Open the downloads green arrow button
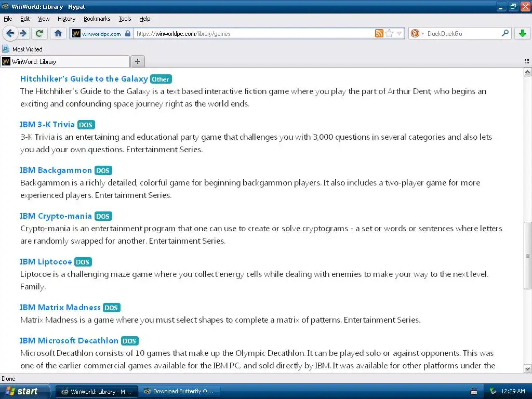Viewport: 532px width, 399px height. pos(523,33)
